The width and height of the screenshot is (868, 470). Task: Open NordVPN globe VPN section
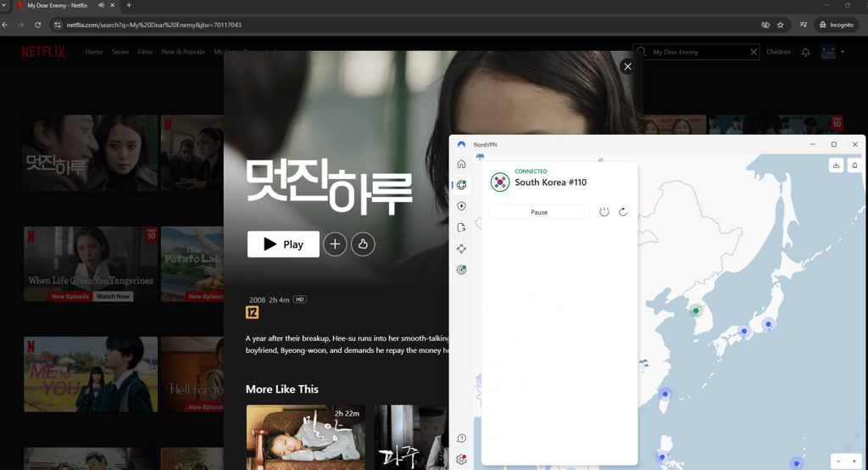click(x=462, y=185)
